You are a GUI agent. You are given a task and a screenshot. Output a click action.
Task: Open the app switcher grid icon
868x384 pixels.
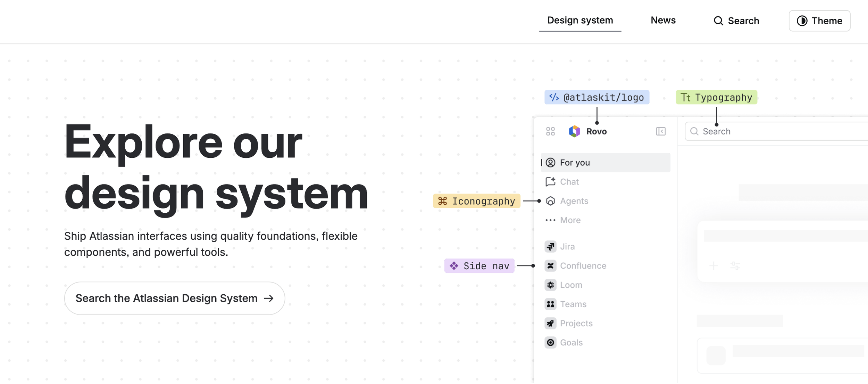pyautogui.click(x=550, y=131)
